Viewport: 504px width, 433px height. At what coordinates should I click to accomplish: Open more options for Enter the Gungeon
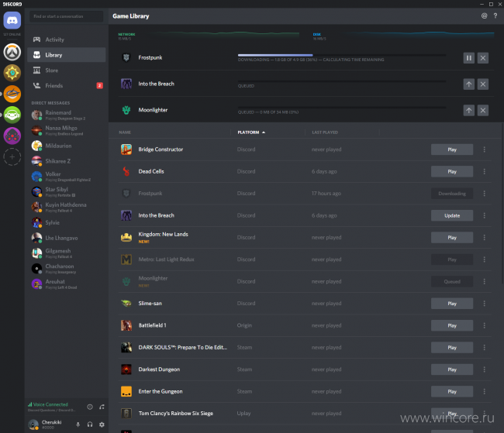pyautogui.click(x=484, y=392)
